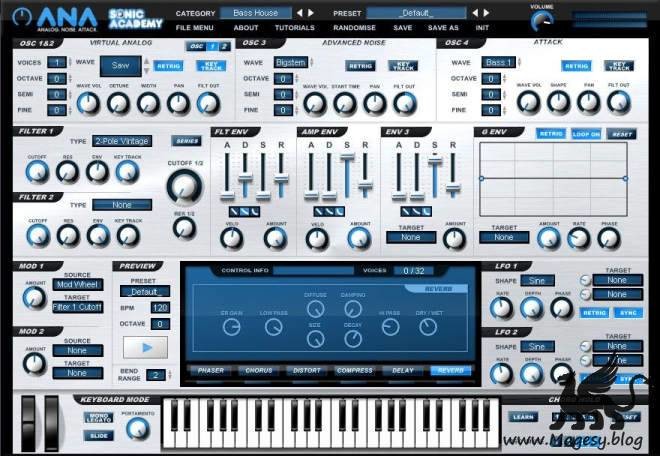Click the chord Learn button
Screen dimensions: 660x456
pos(523,417)
